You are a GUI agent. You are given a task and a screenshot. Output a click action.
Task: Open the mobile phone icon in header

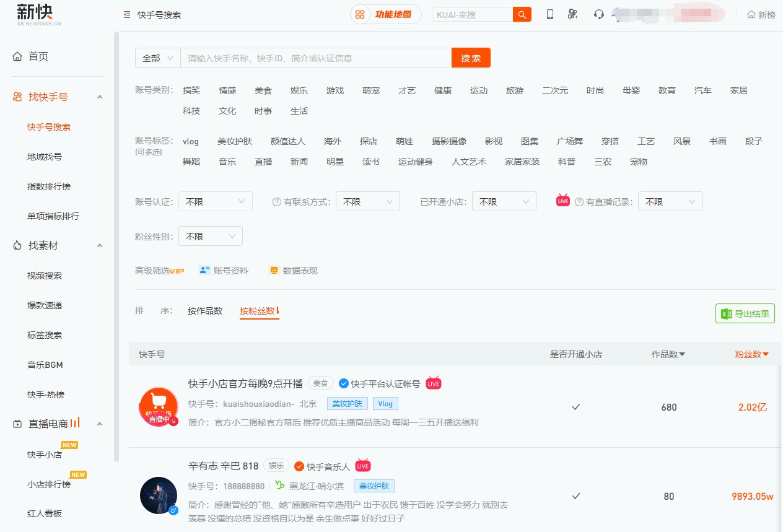(549, 14)
